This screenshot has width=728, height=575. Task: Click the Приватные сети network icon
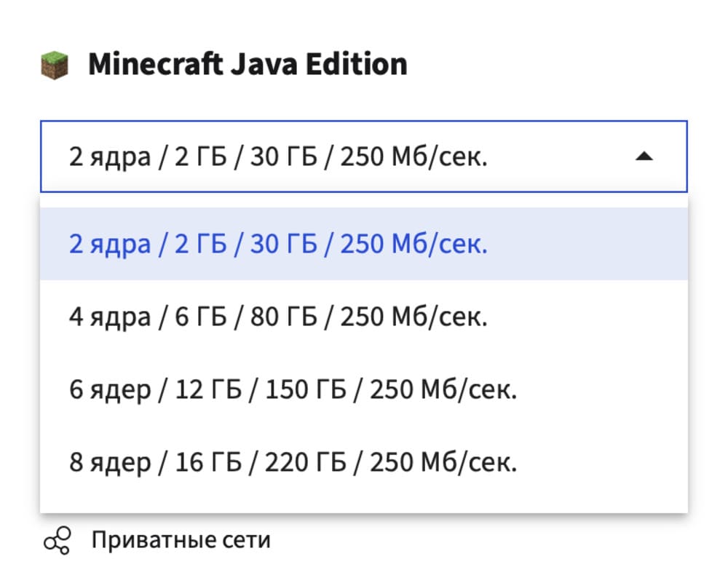(58, 542)
